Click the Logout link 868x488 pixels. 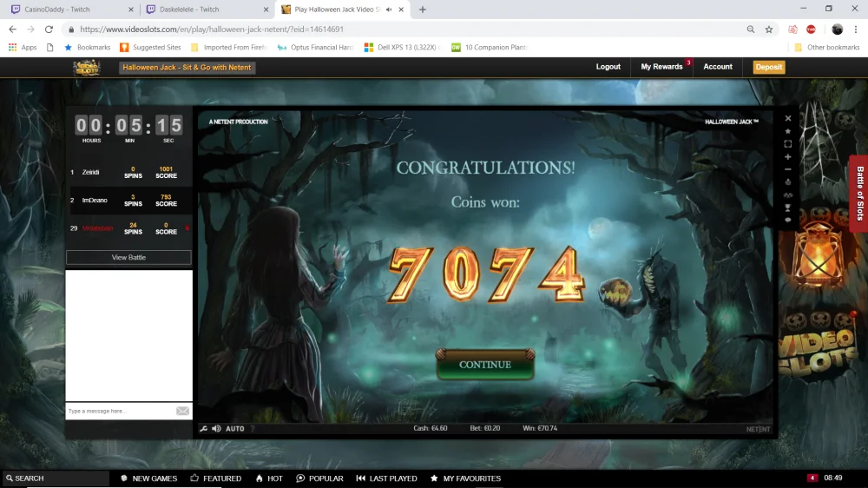pyautogui.click(x=608, y=67)
